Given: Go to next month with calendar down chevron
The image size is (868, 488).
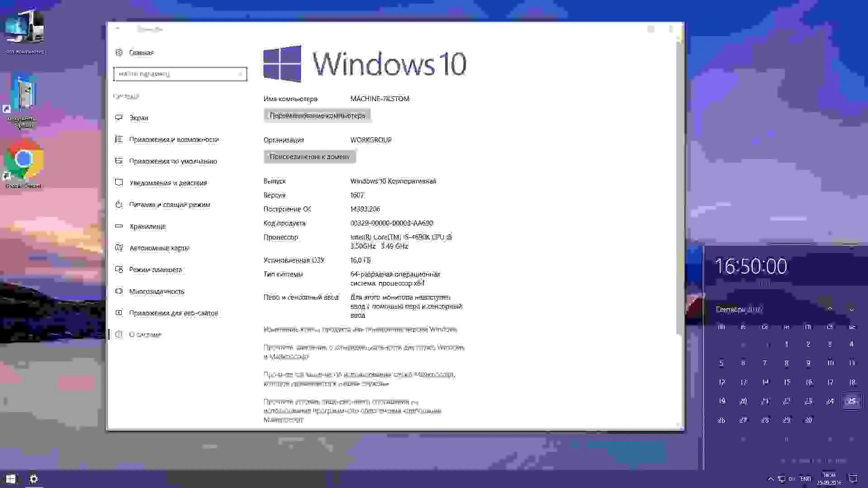Looking at the screenshot, I should 852,310.
